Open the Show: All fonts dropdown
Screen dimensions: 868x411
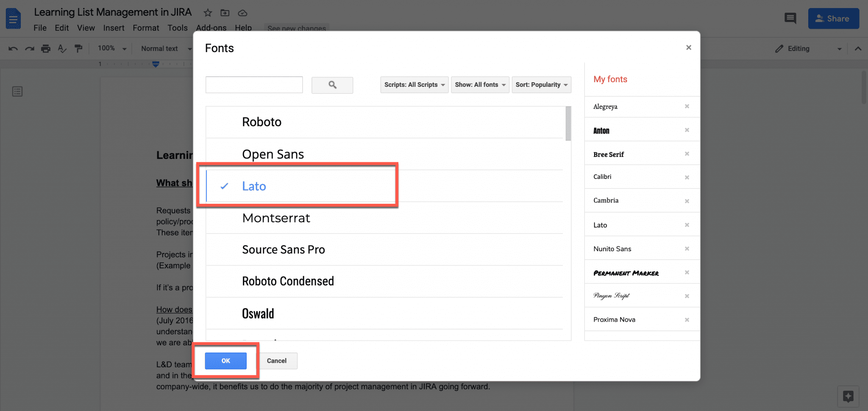(480, 85)
